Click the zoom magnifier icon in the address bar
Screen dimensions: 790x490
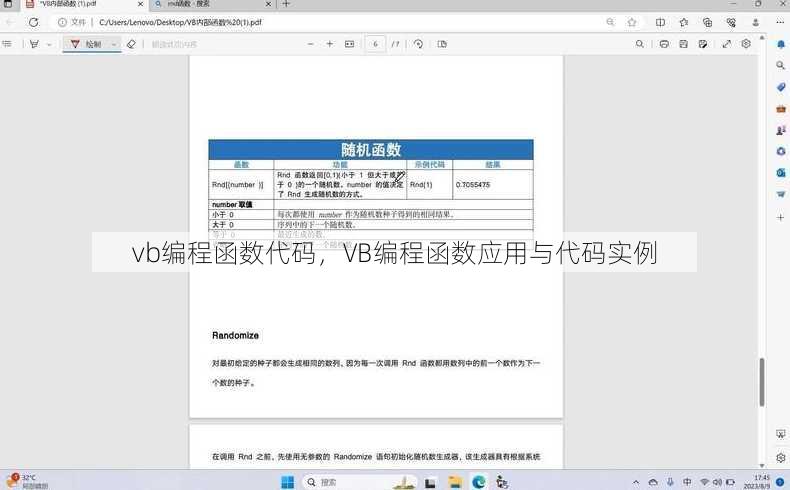tap(610, 22)
